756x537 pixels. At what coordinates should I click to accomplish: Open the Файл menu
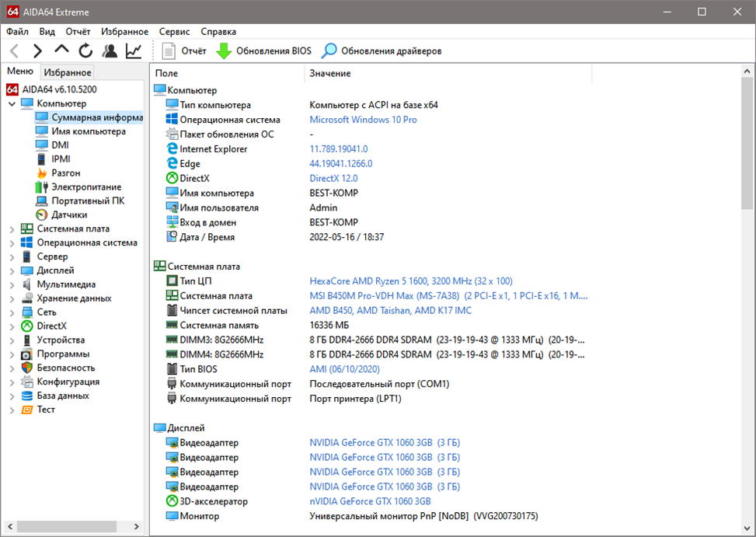(17, 32)
